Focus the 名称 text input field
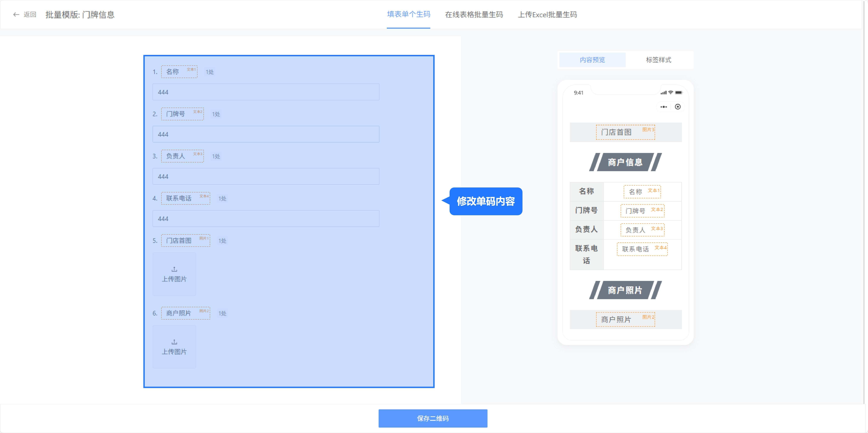This screenshot has width=868, height=433. click(266, 92)
